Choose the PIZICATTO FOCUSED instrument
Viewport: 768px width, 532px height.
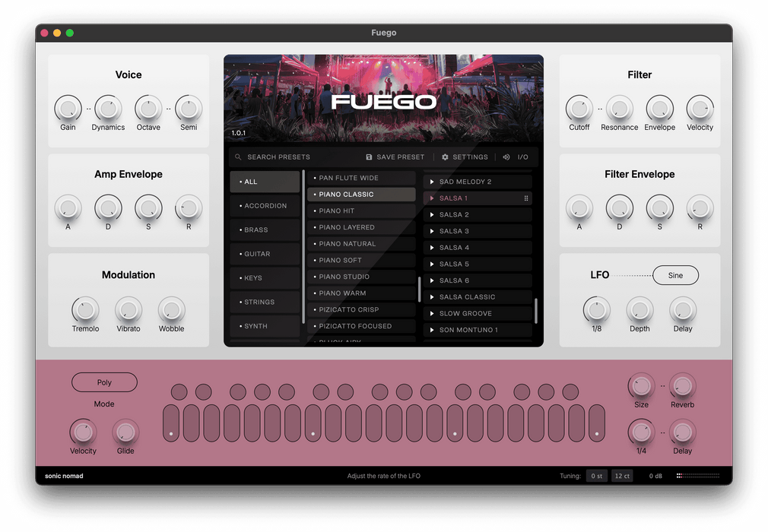361,326
